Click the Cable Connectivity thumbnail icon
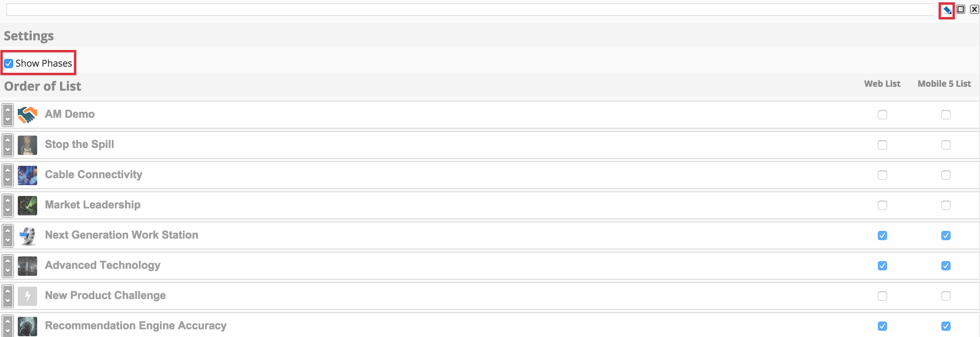Image resolution: width=980 pixels, height=337 pixels. coord(27,175)
